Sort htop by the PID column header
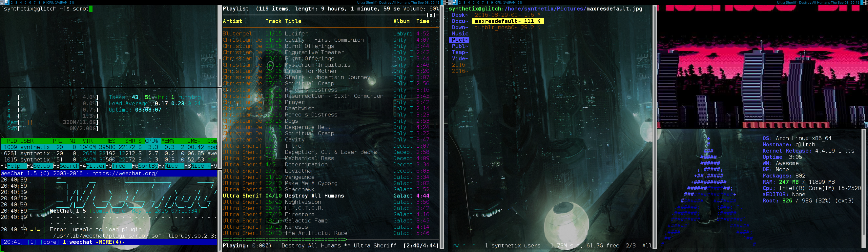The height and width of the screenshot is (252, 868). click(12, 141)
